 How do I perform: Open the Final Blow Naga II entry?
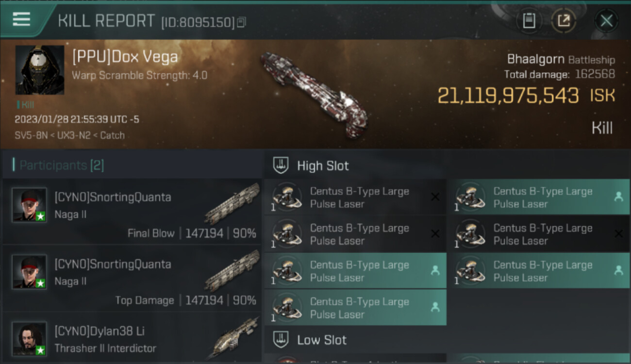coord(132,212)
